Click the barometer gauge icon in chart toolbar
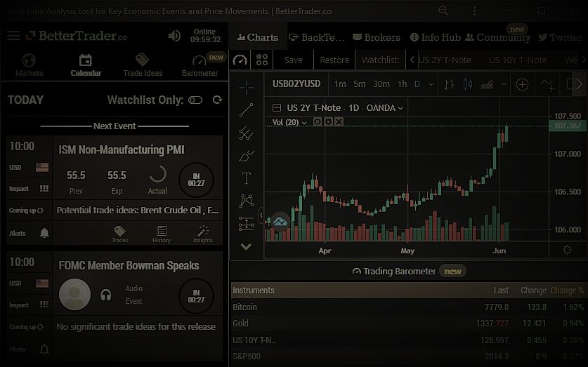 tap(240, 60)
